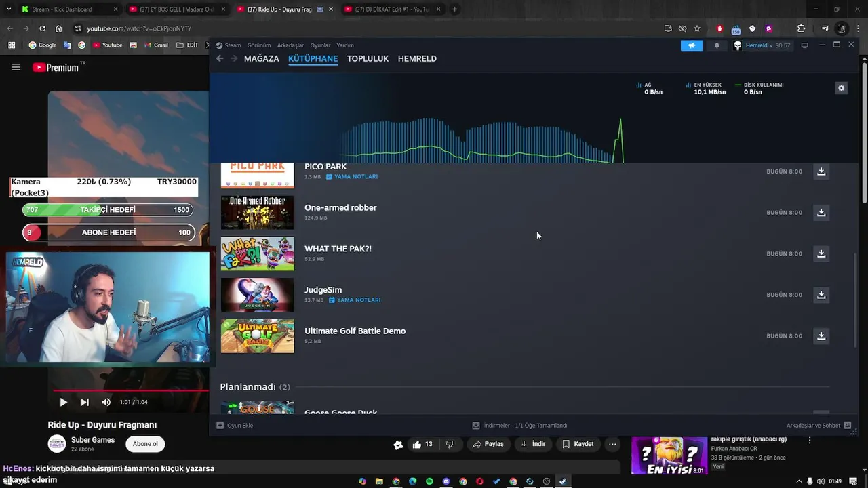This screenshot has height=488, width=868.
Task: Mute the YouTube player volume
Action: click(x=106, y=402)
